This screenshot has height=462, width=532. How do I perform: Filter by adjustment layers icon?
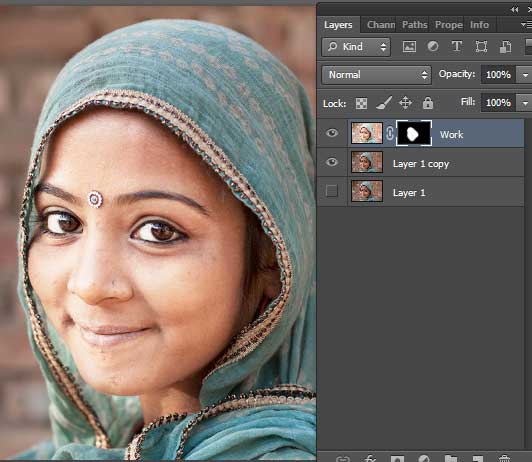tap(433, 46)
